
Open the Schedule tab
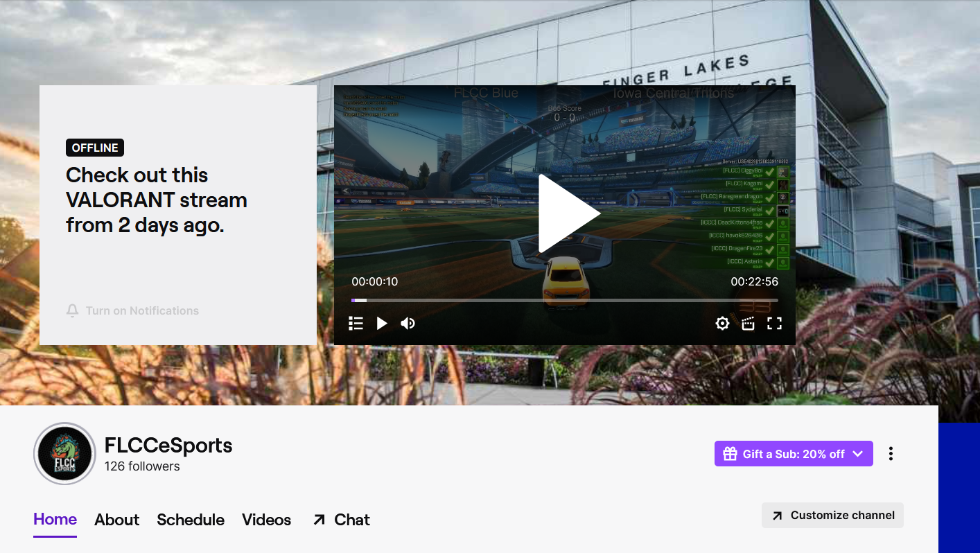click(x=191, y=520)
